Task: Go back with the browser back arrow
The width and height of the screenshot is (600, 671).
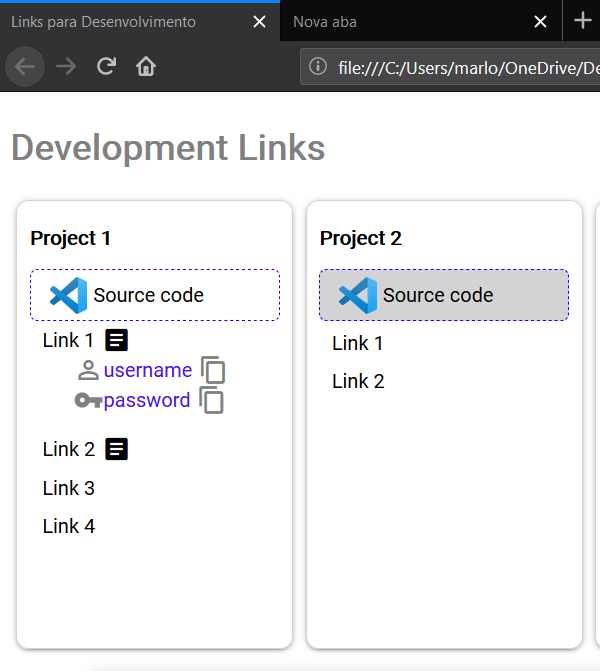Action: [25, 67]
